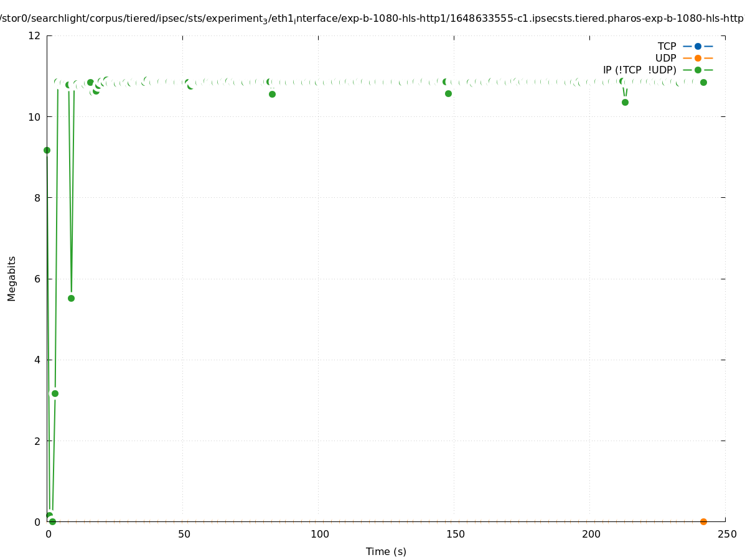Viewport: 745px width, 560px height.
Task: Click the 12 tick label on y-axis
Action: click(x=35, y=35)
